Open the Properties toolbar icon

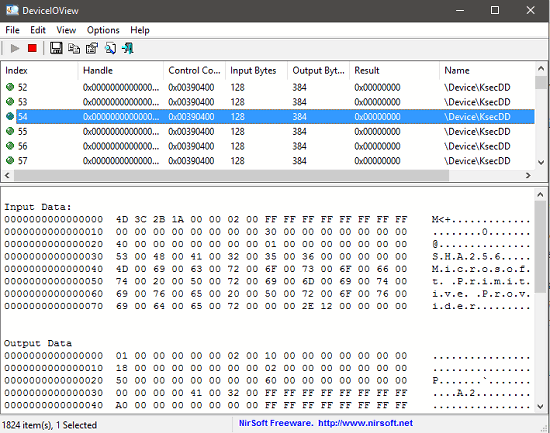point(92,48)
